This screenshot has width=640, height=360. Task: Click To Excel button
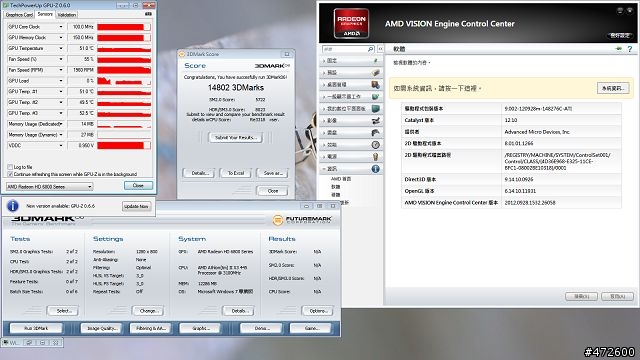coord(236,173)
